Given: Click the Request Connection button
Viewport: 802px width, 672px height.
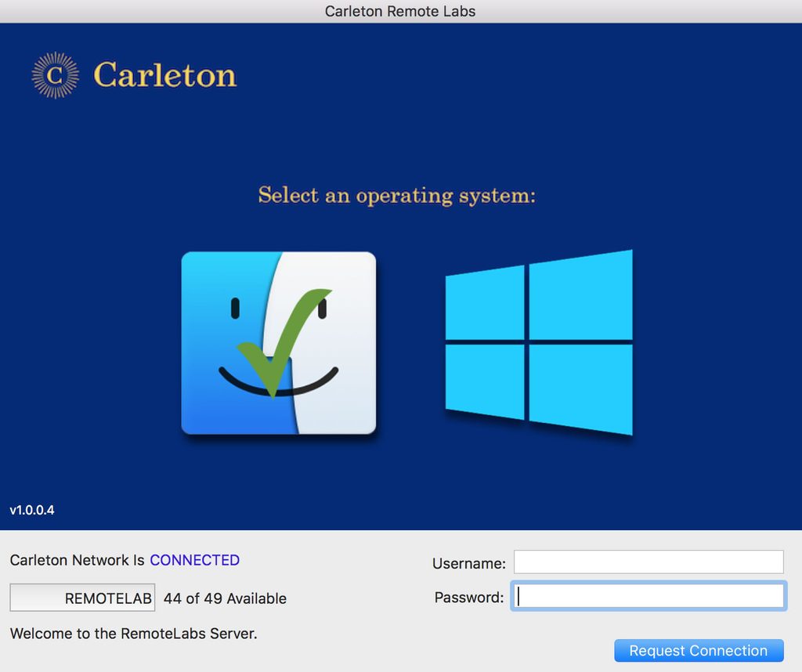Looking at the screenshot, I should 699,651.
